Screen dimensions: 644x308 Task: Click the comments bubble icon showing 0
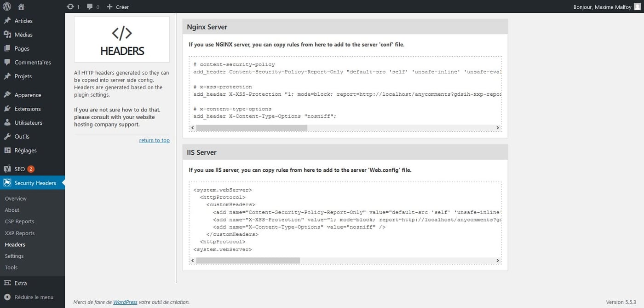click(90, 6)
